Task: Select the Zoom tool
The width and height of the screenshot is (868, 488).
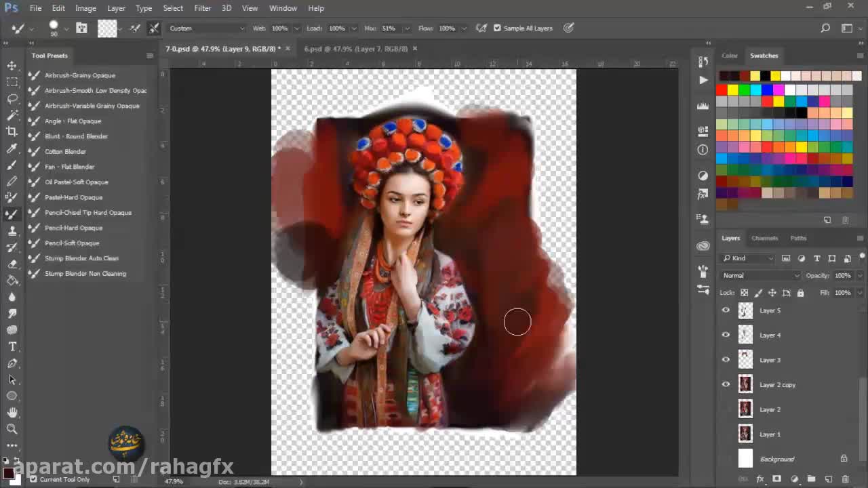Action: [12, 428]
